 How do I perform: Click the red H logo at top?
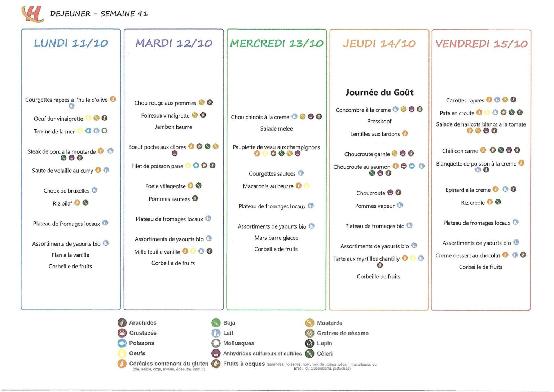point(32,14)
